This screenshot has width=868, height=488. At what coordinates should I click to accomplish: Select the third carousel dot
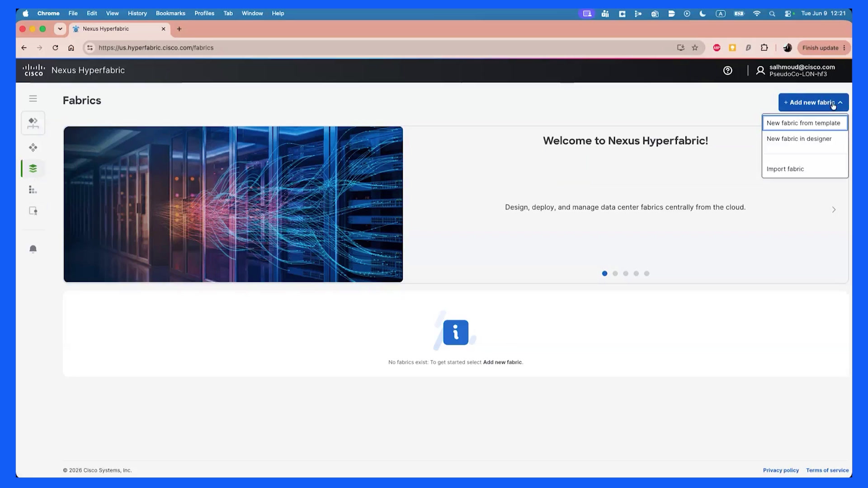click(626, 273)
